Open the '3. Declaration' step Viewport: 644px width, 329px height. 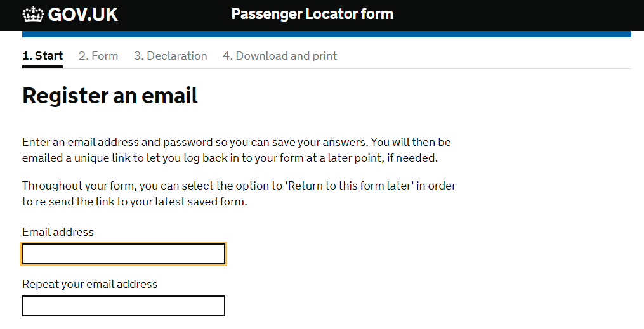[x=170, y=56]
